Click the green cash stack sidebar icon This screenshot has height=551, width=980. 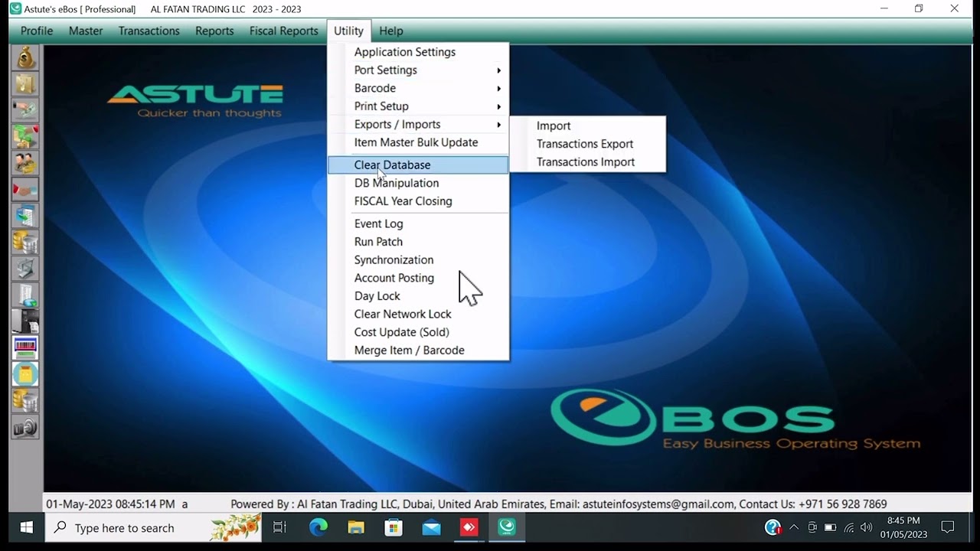[x=25, y=137]
